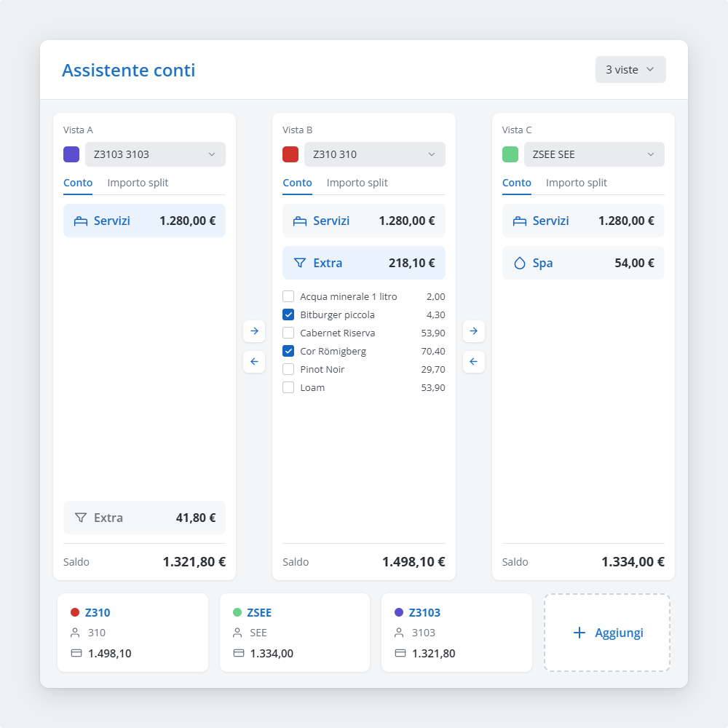Screen dimensions: 728x728
Task: Open the Z310 account link
Action: coord(98,613)
